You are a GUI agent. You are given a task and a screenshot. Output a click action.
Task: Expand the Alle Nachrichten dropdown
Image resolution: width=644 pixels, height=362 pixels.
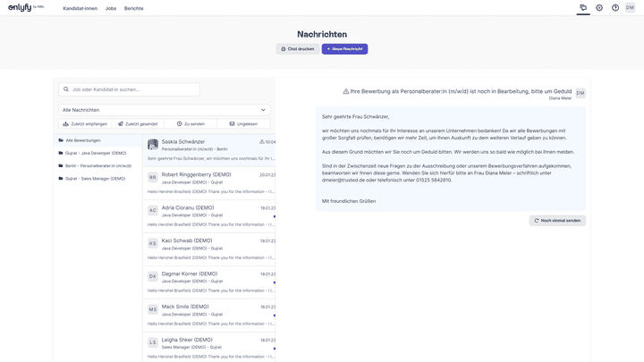tap(165, 110)
